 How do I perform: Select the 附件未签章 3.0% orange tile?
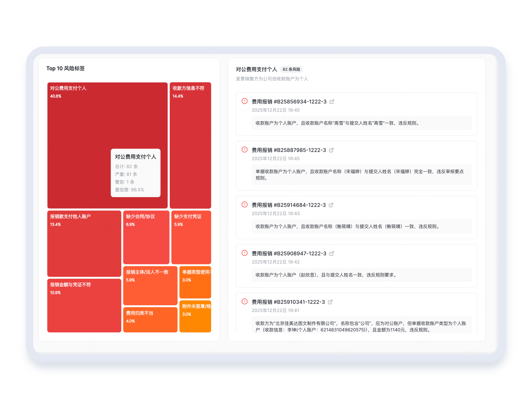tap(195, 316)
